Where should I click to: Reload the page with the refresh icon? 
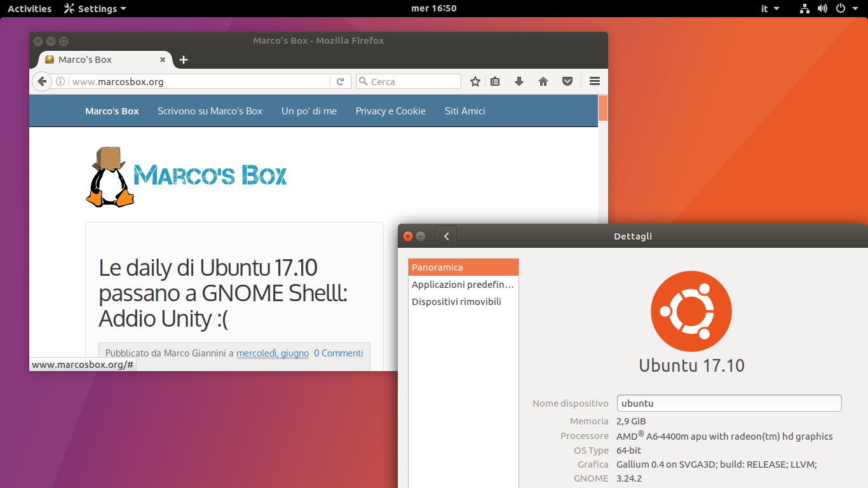point(340,81)
